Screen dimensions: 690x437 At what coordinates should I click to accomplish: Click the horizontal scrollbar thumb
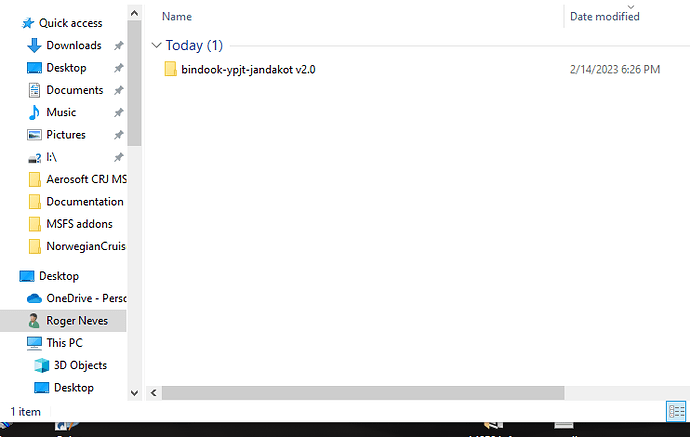click(363, 393)
